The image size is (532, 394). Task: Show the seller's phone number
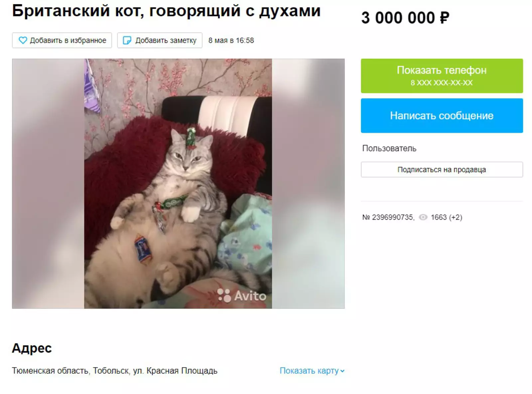pos(442,76)
